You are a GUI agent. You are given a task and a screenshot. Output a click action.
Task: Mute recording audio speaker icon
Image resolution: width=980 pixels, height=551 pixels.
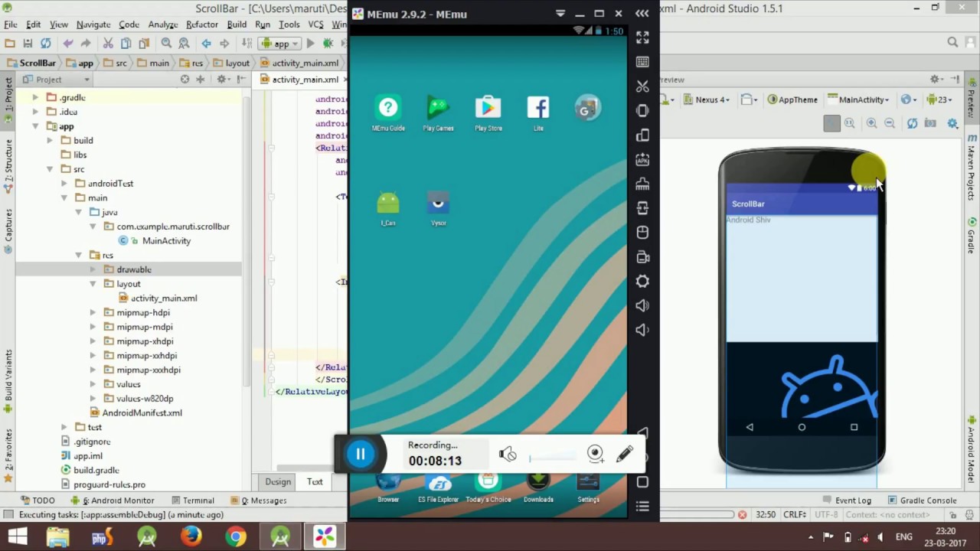pos(507,455)
